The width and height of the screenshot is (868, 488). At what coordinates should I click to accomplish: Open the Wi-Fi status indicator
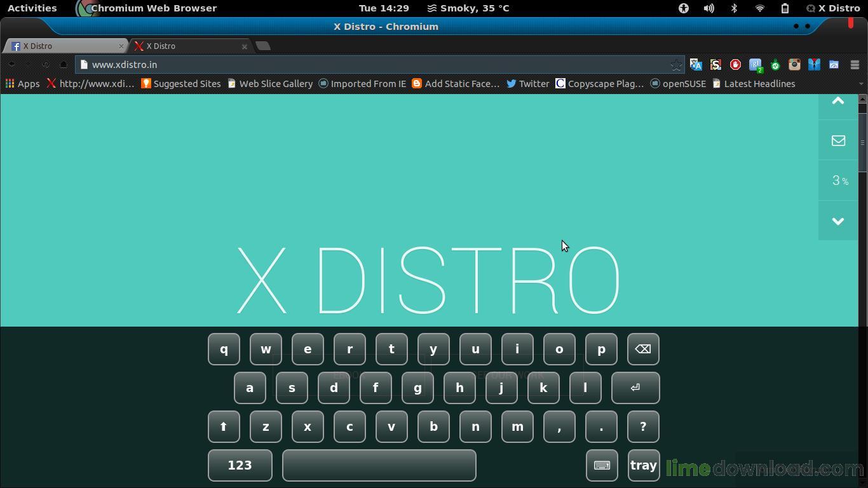coord(759,8)
